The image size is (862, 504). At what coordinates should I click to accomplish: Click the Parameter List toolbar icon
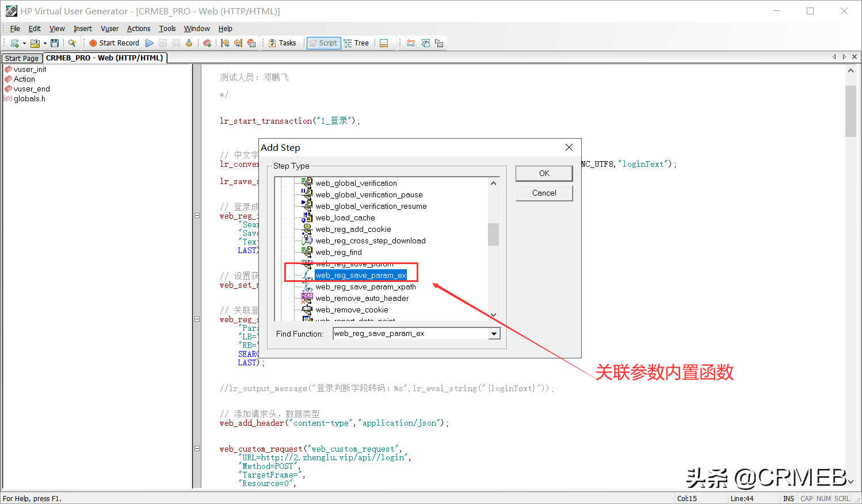point(426,43)
